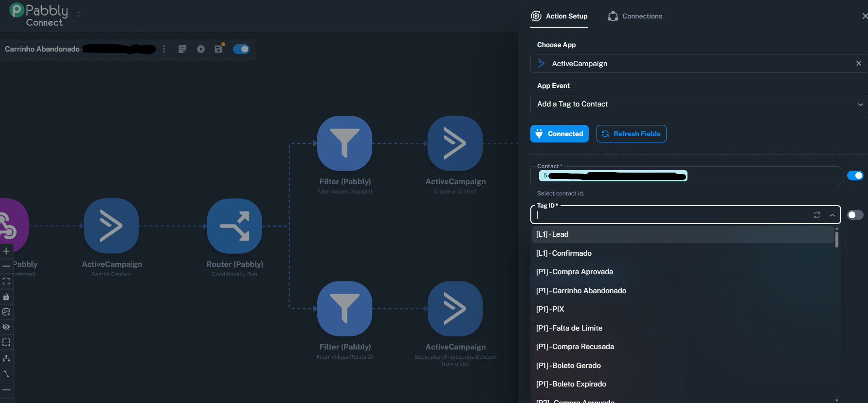
Task: Select the Filter node for Route 1
Action: click(x=344, y=143)
